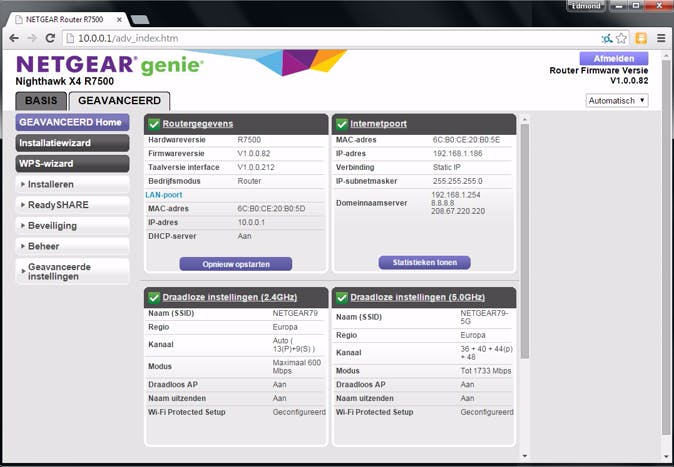Image resolution: width=674 pixels, height=467 pixels.
Task: Bookmark this page with the star icon
Action: [621, 38]
